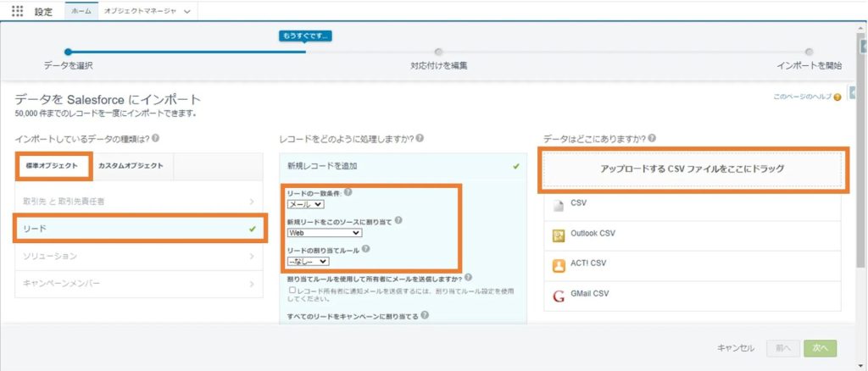Click the CSV file icon
Screen dimensions: 868x371
click(x=558, y=205)
